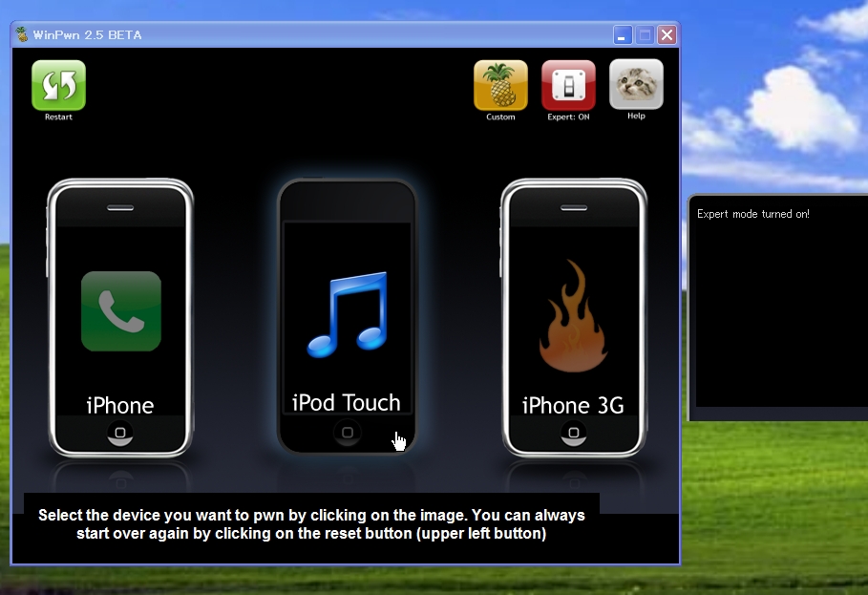Minimize the WinPwn 2.5 BETA window
Viewport: 868px width, 595px height.
click(x=623, y=35)
